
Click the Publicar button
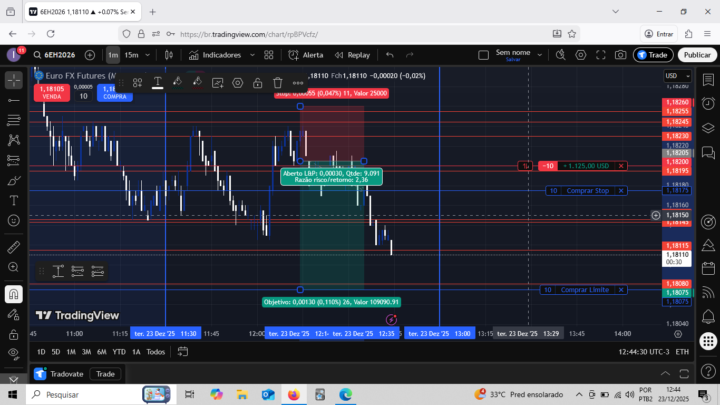(696, 55)
